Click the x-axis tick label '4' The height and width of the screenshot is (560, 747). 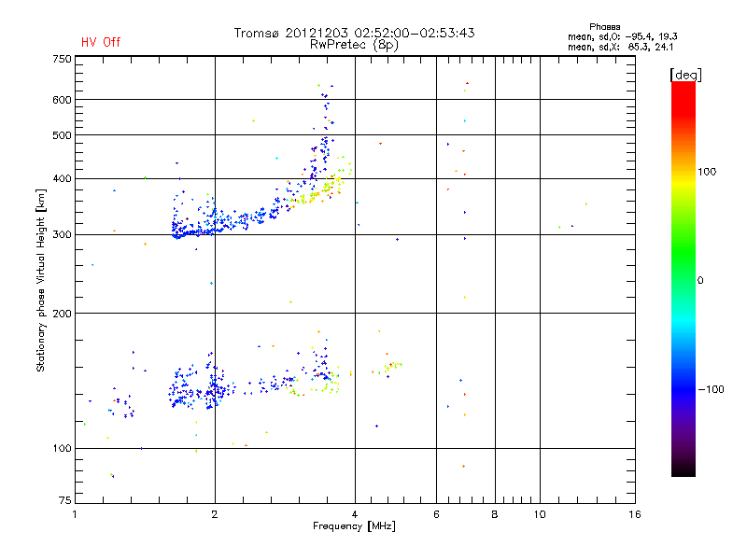coord(355,514)
